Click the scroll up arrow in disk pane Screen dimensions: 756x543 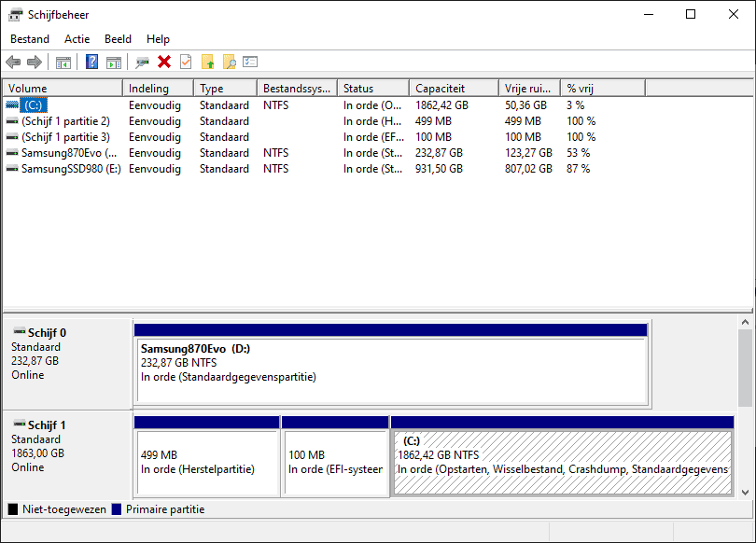745,322
